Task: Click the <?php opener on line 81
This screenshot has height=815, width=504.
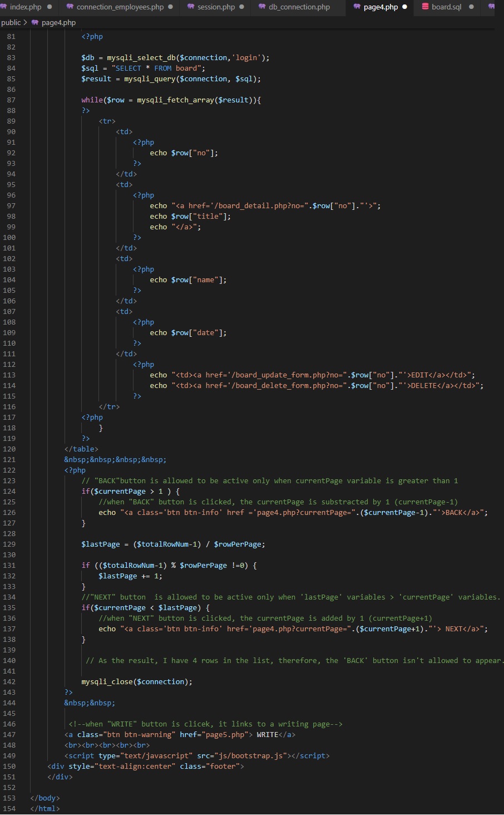Action: tap(92, 37)
